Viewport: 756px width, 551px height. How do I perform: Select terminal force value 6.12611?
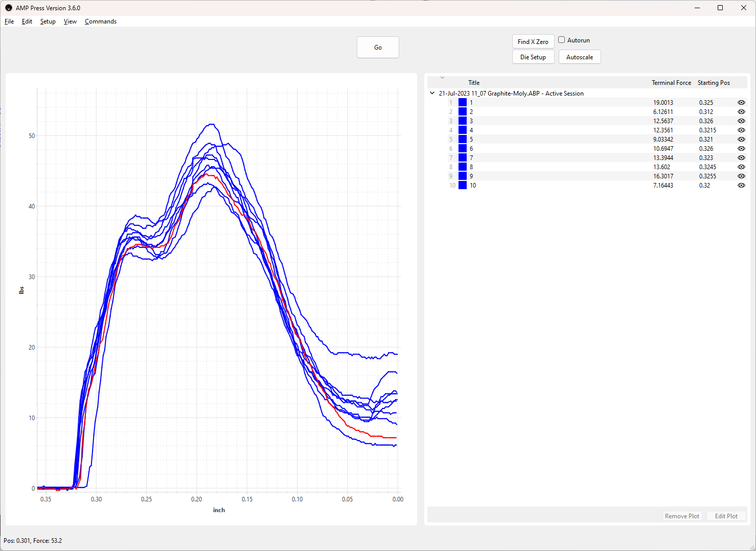tap(663, 112)
